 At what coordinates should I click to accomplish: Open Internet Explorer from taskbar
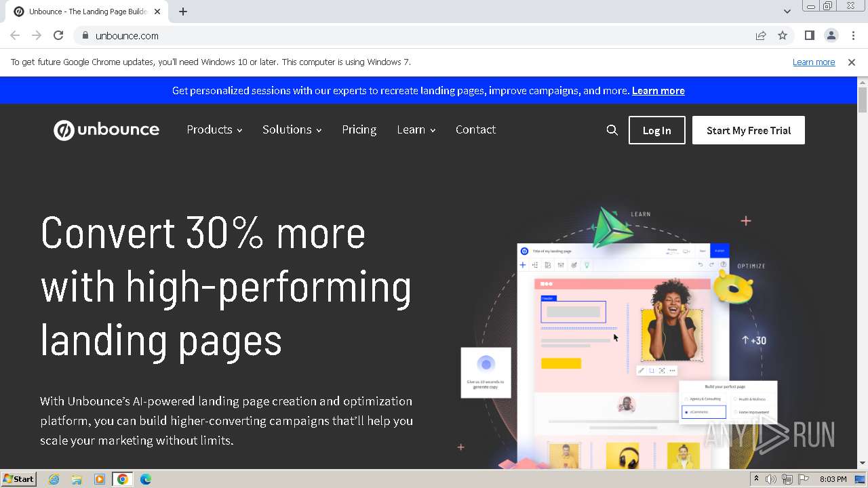point(54,479)
